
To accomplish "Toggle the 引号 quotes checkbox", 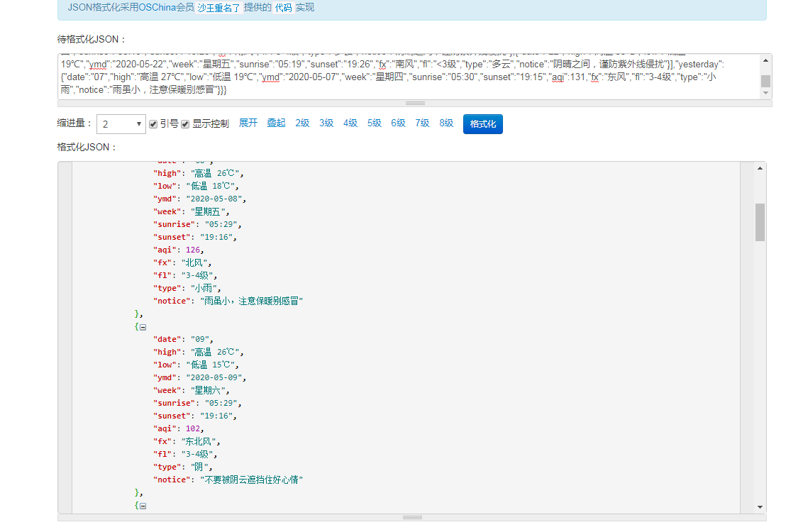I will point(153,124).
